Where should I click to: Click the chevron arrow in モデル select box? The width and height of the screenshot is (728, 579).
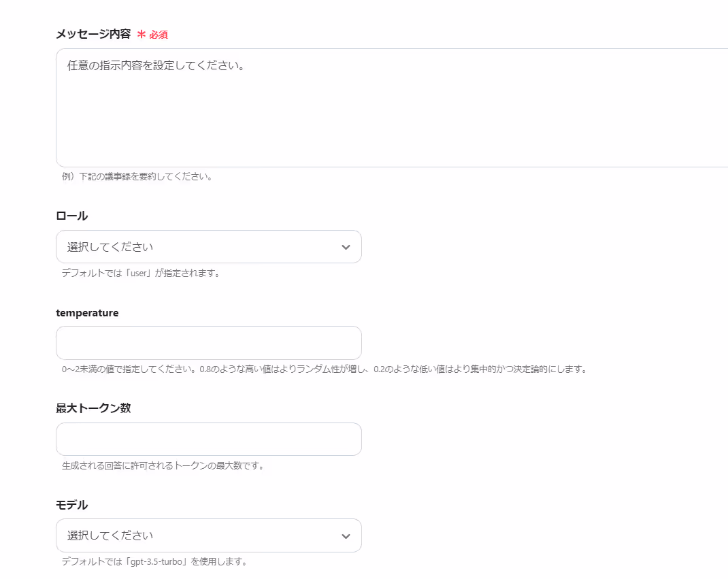(x=346, y=536)
